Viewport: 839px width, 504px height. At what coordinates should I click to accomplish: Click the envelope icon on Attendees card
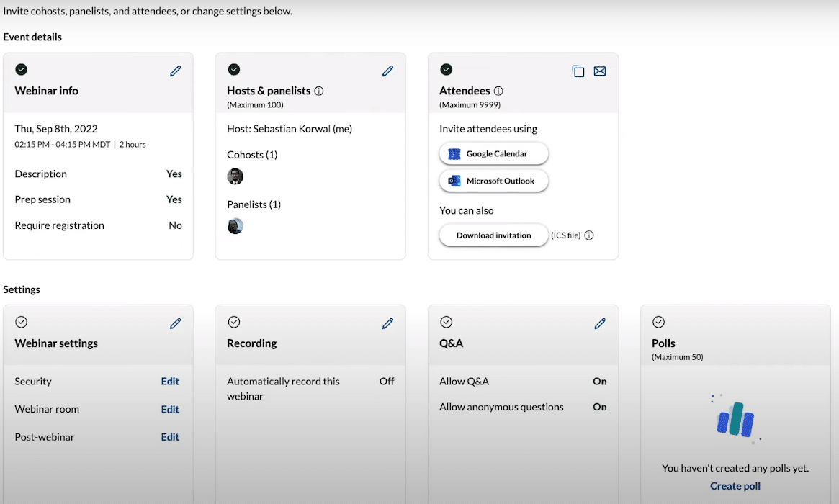point(600,71)
